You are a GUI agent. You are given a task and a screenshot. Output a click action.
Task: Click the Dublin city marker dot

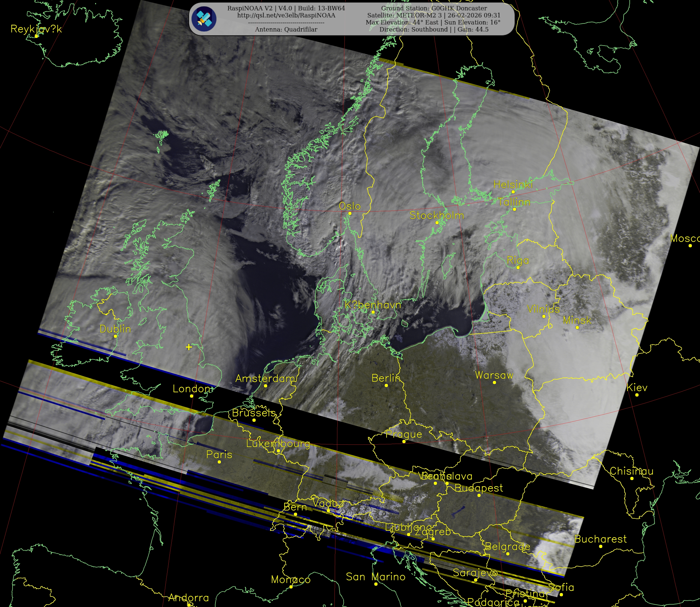[x=116, y=336]
